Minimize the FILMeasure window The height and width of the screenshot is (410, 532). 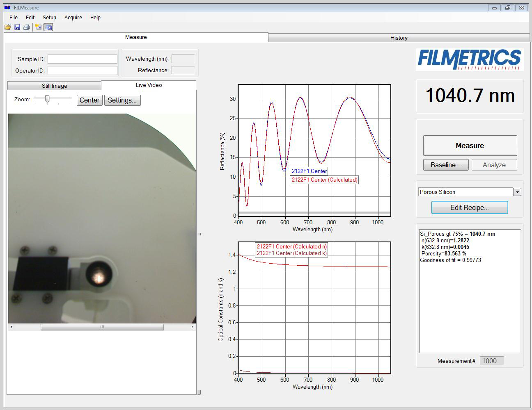tap(494, 7)
